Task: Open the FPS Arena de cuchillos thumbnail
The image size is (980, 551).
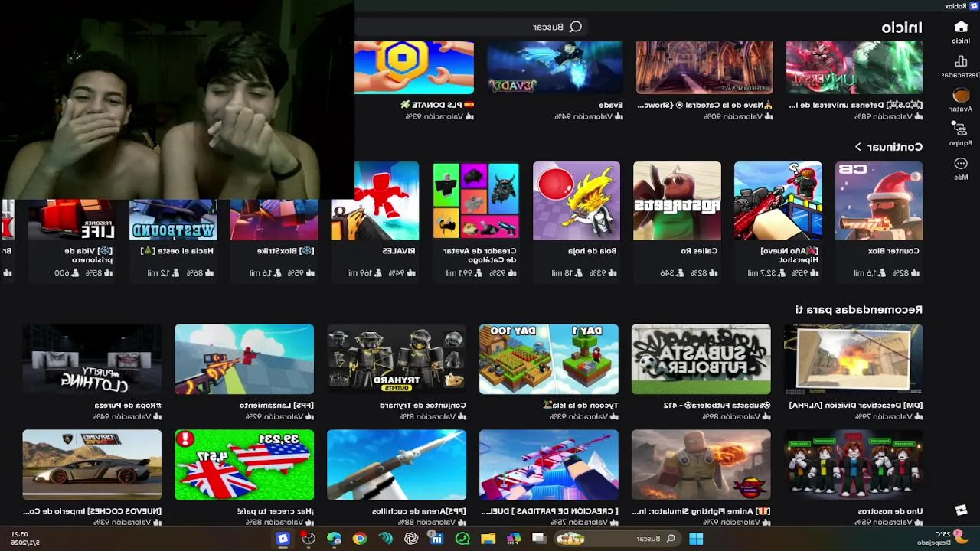Action: pyautogui.click(x=397, y=465)
